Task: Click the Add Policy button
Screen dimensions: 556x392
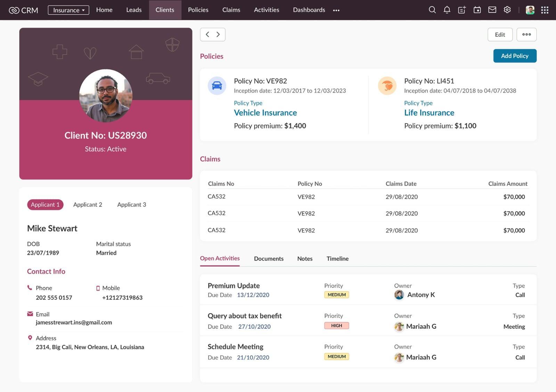Action: tap(515, 56)
